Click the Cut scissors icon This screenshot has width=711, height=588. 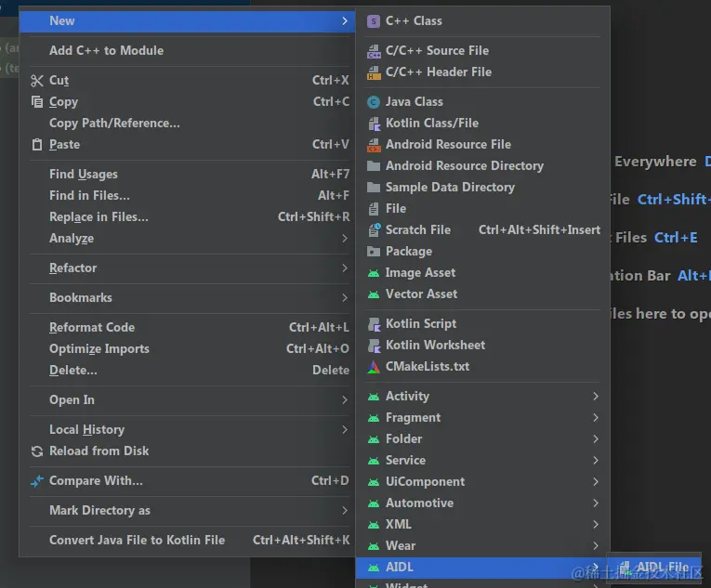(x=37, y=81)
